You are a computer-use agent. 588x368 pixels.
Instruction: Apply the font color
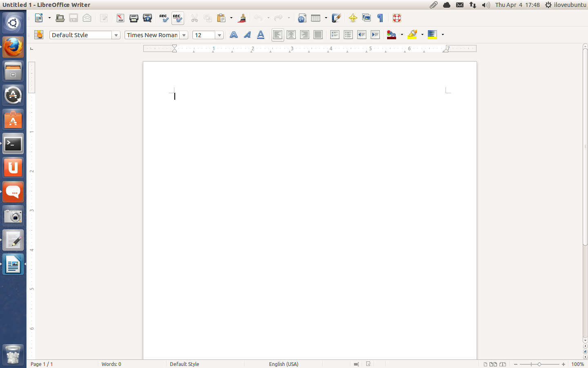[x=392, y=35]
